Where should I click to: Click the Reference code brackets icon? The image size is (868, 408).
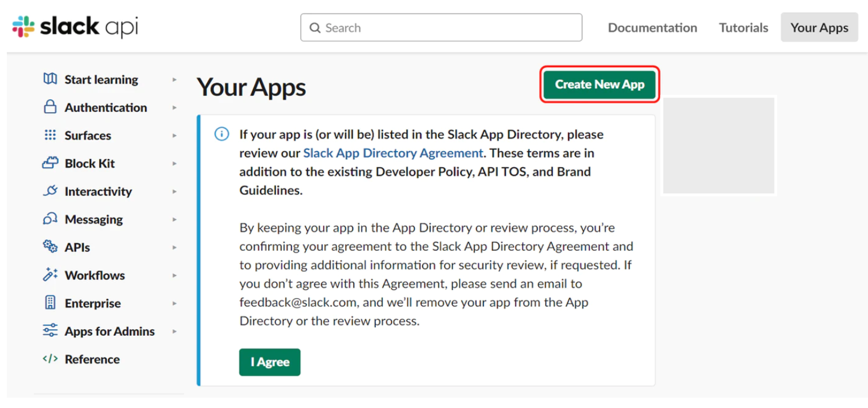pyautogui.click(x=50, y=359)
